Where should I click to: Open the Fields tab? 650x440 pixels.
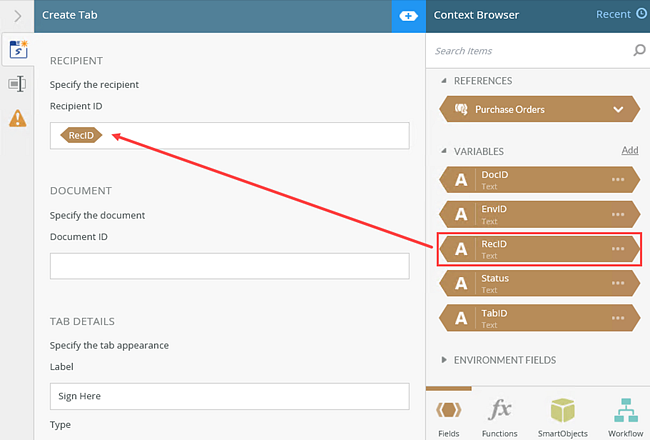450,416
